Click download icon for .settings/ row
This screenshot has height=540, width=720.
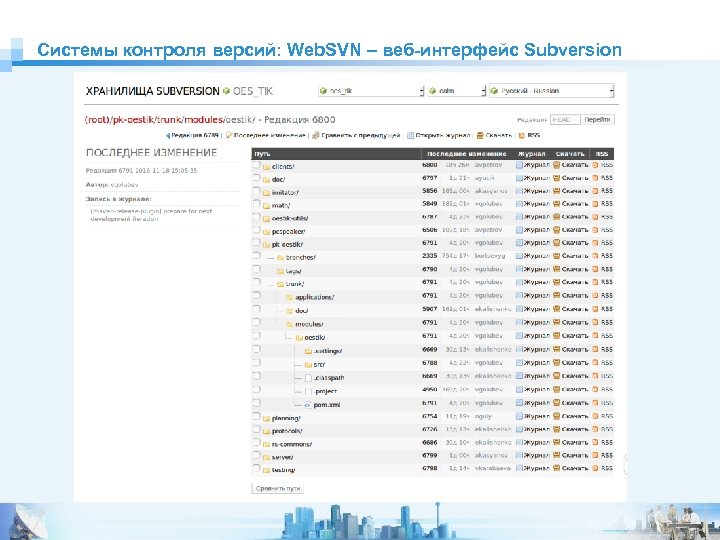click(x=557, y=349)
